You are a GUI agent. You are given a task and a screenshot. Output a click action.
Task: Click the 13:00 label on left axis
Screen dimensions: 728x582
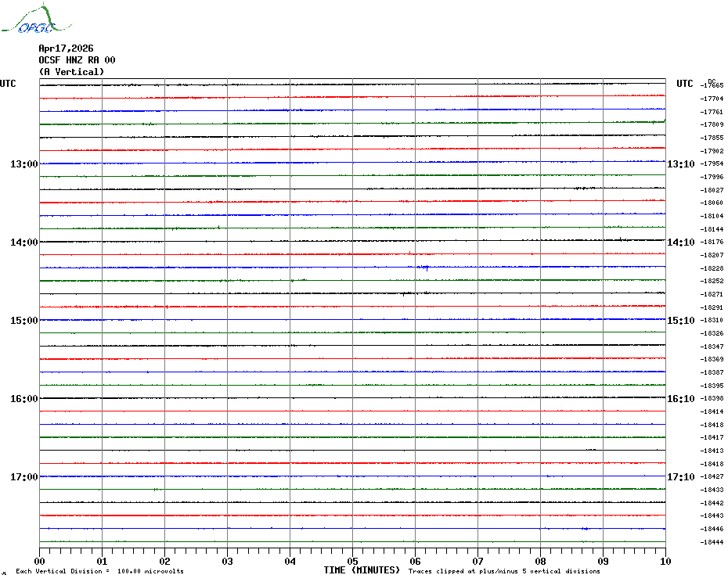[23, 164]
